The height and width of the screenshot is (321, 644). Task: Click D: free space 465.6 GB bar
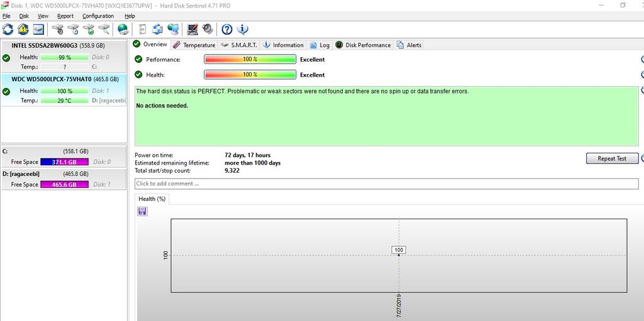click(65, 185)
